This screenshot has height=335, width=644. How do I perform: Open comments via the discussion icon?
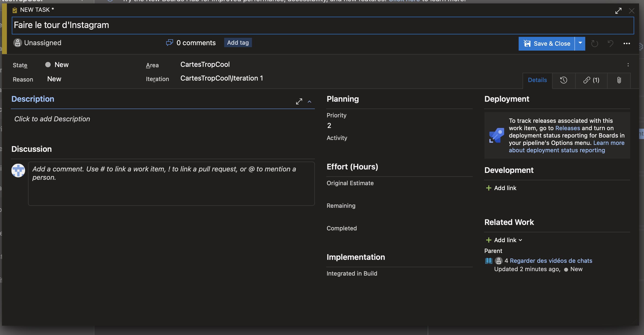pyautogui.click(x=170, y=43)
